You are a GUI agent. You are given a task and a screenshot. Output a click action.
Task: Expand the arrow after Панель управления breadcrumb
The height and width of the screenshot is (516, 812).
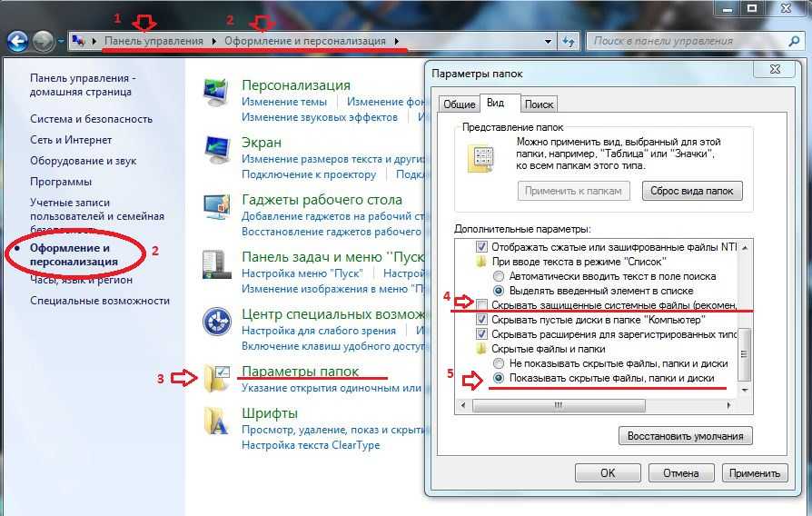click(215, 41)
